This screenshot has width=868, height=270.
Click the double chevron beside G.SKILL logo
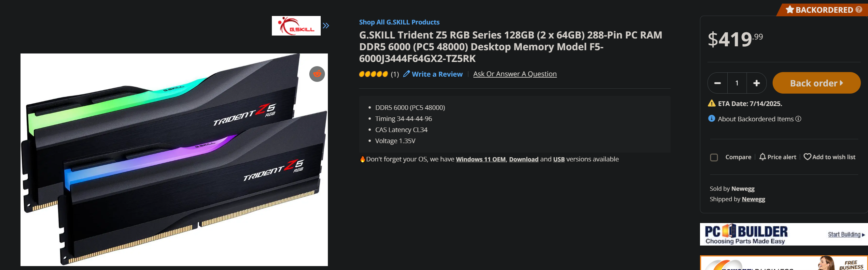pos(326,26)
